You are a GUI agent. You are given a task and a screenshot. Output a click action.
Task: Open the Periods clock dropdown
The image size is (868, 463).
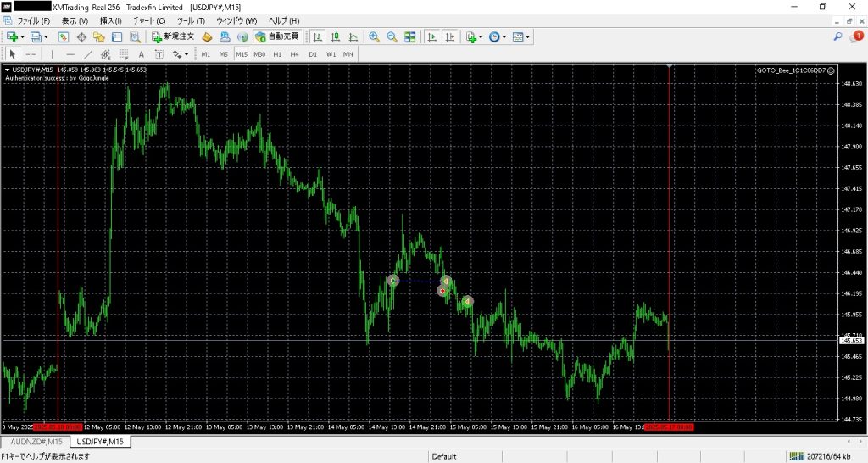point(505,36)
